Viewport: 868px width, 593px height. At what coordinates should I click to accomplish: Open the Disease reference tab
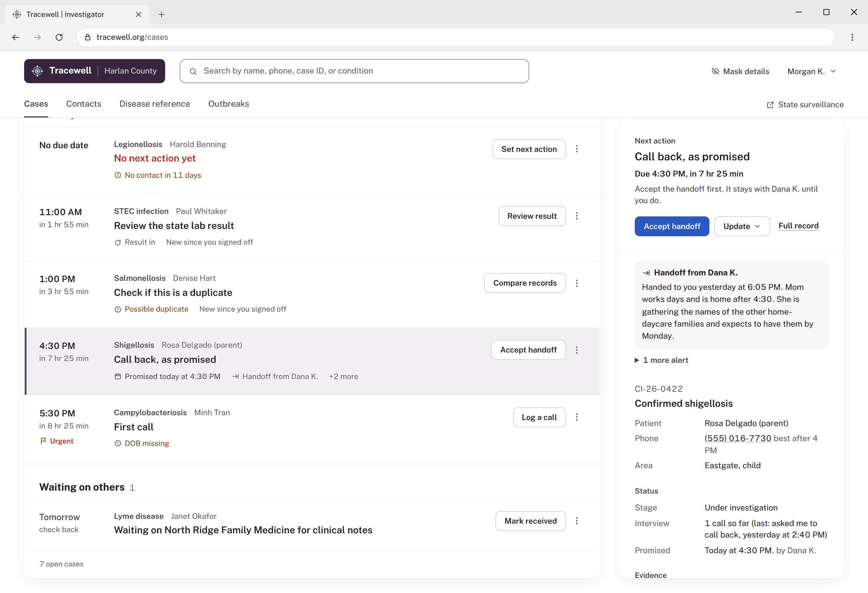tap(155, 104)
